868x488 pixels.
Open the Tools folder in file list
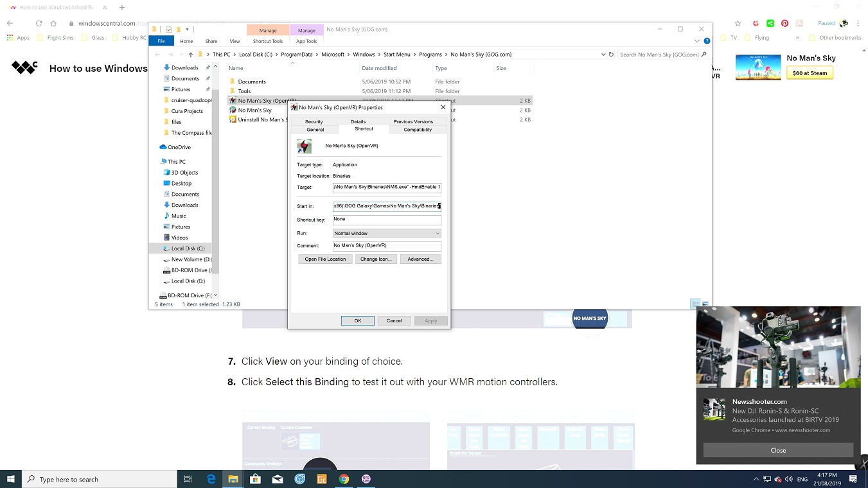click(244, 91)
